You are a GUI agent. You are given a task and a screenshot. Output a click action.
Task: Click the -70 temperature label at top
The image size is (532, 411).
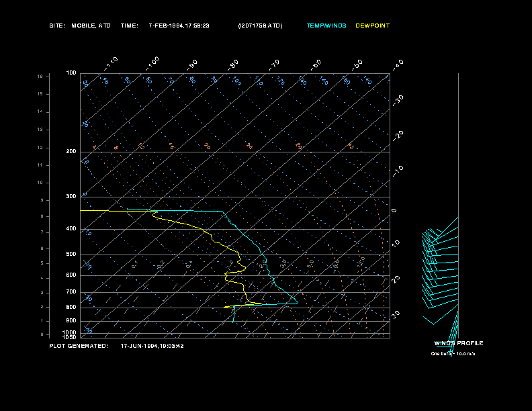pos(275,65)
